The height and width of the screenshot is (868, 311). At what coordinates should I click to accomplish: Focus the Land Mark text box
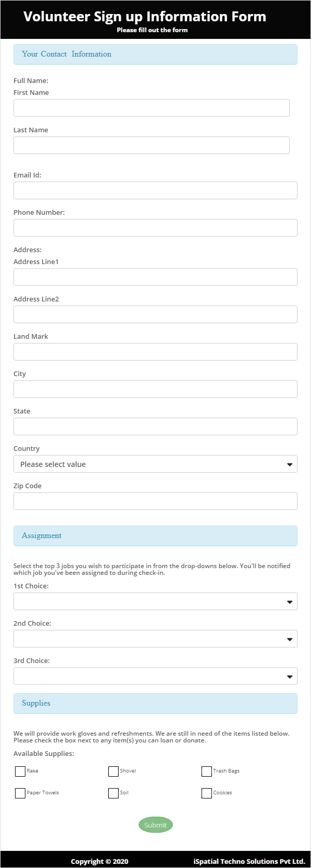click(x=155, y=352)
